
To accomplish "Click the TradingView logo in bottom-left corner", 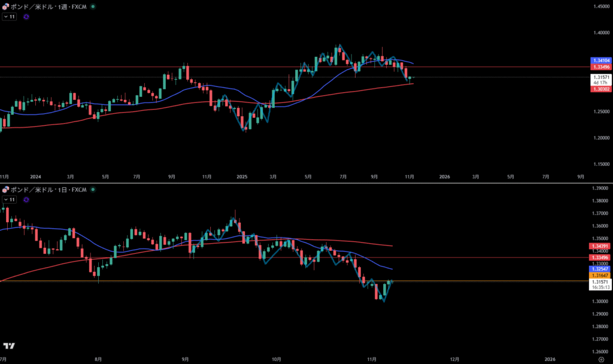I will [8, 346].
